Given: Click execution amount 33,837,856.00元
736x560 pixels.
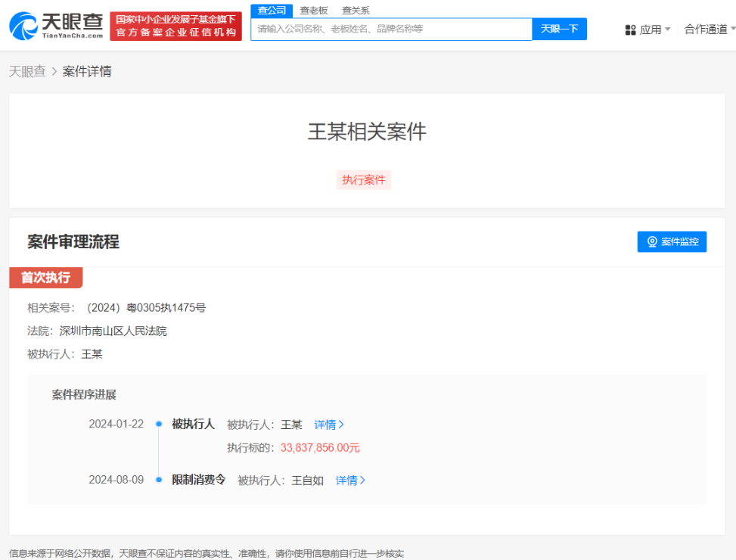Looking at the screenshot, I should 320,448.
